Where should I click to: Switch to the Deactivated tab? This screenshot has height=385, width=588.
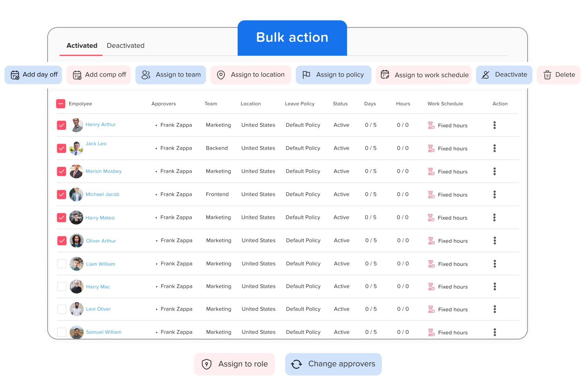[x=126, y=46]
